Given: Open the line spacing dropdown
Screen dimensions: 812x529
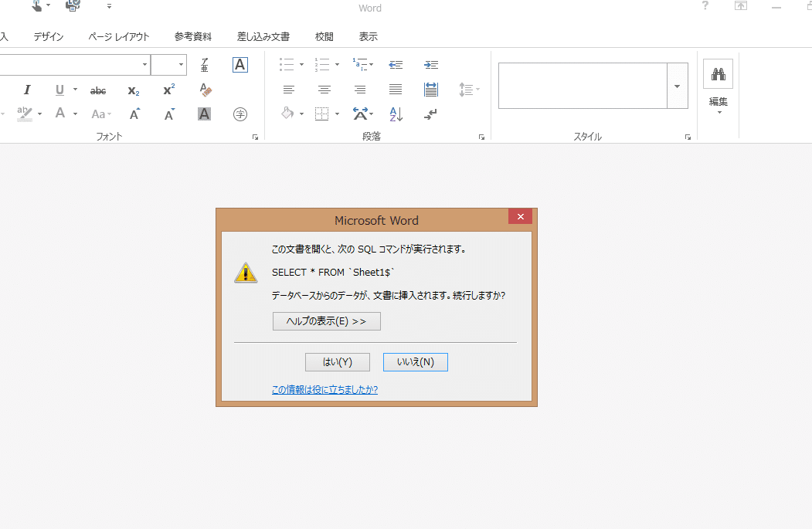Looking at the screenshot, I should (x=470, y=89).
